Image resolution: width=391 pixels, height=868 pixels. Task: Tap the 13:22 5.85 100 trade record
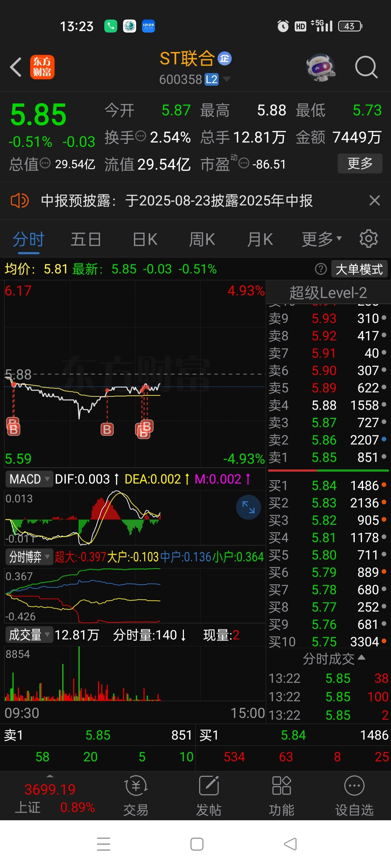click(x=328, y=697)
